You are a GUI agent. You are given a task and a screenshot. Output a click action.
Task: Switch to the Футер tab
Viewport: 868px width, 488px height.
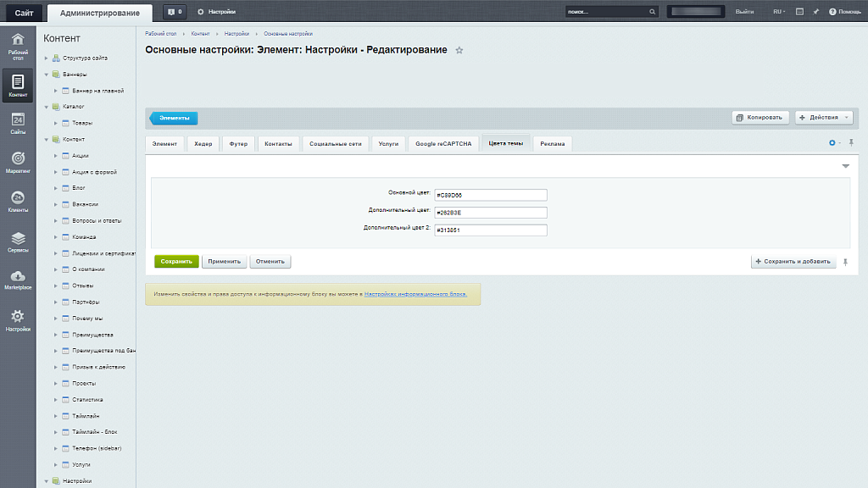click(238, 144)
